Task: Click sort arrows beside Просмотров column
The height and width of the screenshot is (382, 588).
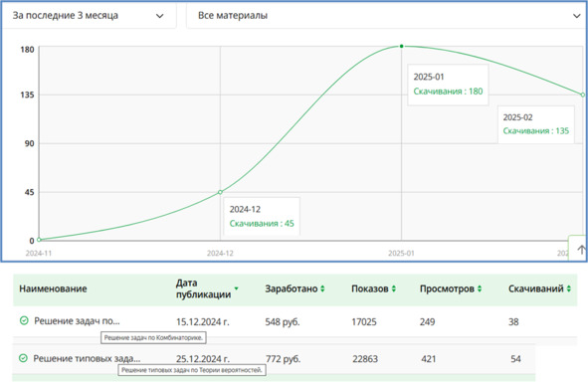Action: (480, 288)
